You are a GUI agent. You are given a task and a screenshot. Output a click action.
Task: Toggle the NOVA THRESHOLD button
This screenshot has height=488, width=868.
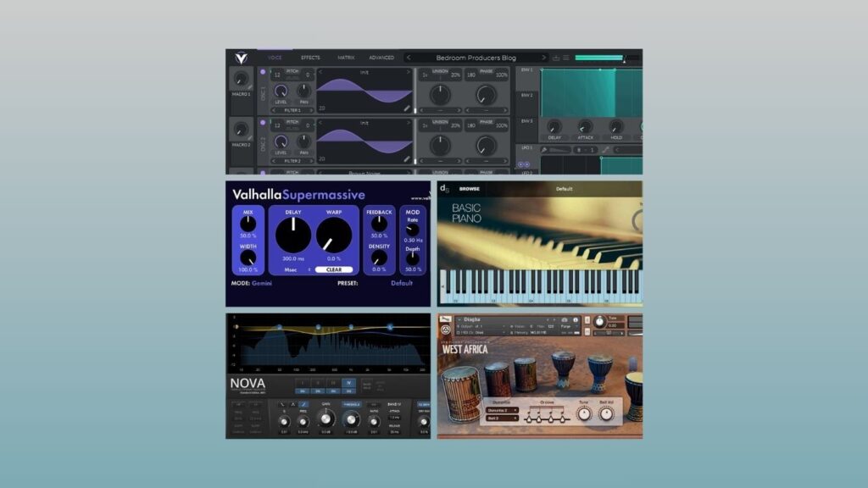[x=351, y=404]
